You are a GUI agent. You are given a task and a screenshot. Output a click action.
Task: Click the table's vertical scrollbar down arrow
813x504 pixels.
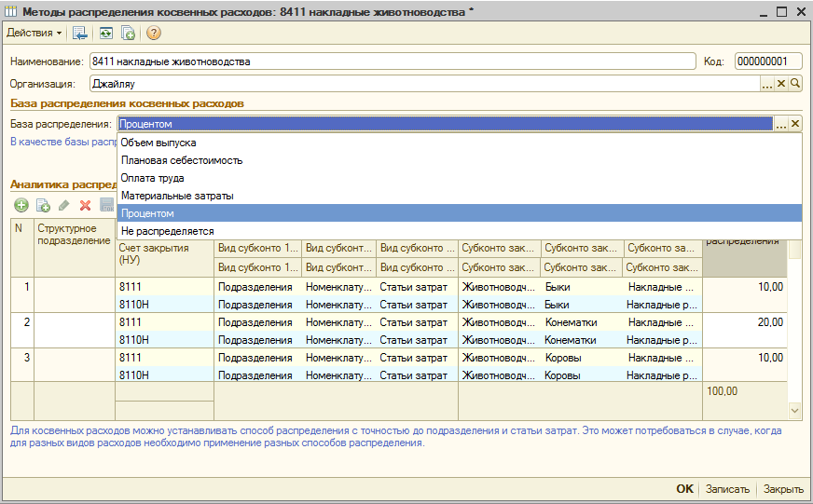tap(794, 410)
